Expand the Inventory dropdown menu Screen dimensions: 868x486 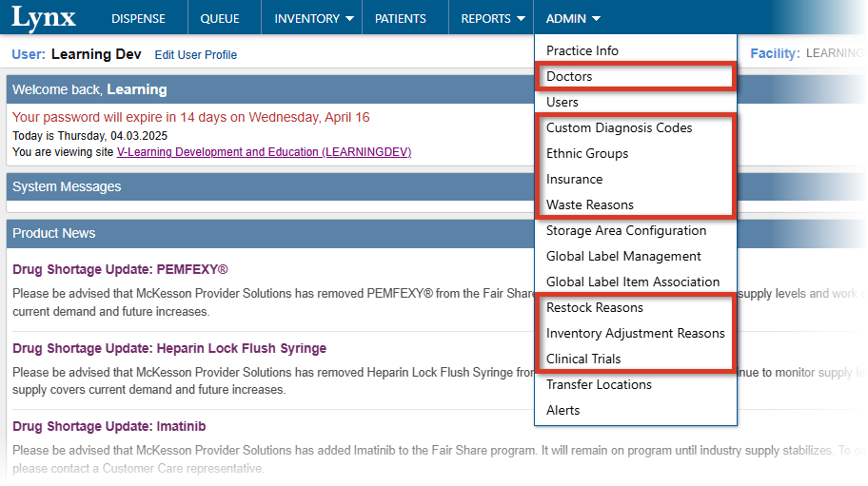313,19
